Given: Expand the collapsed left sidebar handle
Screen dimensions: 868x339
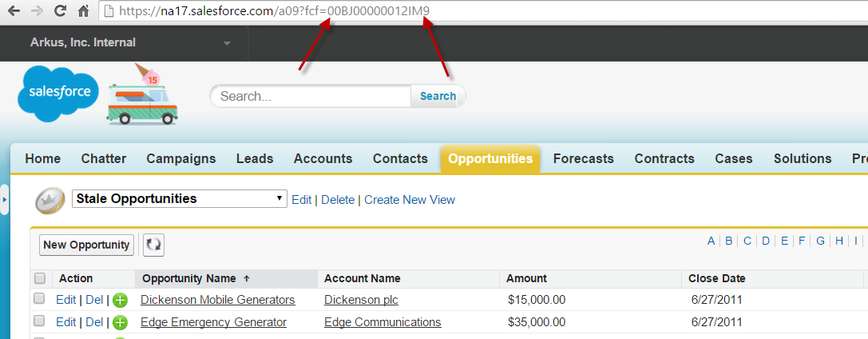Looking at the screenshot, I should 4,199.
